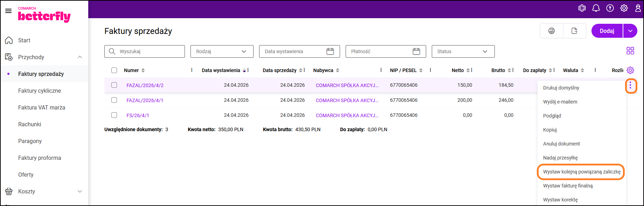Switch to tile view icon
644x206 pixels.
[630, 51]
